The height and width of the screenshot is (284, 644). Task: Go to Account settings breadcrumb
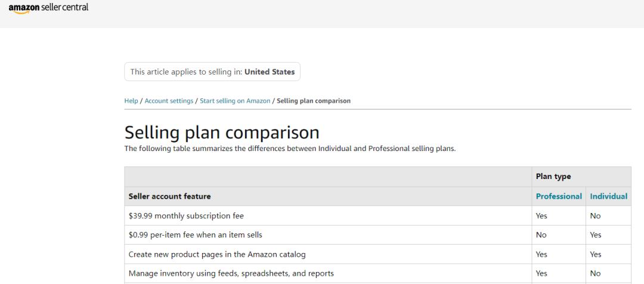point(169,101)
